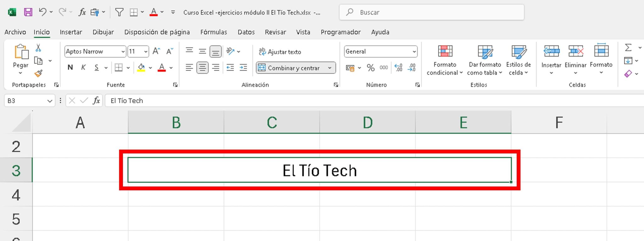Toggle italic formatting with the K icon
This screenshot has height=241, width=644.
tap(83, 67)
